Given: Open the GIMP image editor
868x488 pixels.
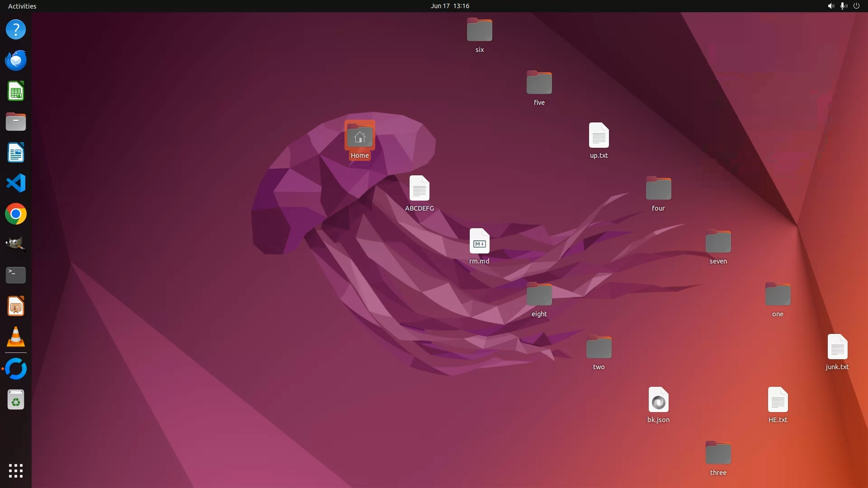Looking at the screenshot, I should coord(16,244).
